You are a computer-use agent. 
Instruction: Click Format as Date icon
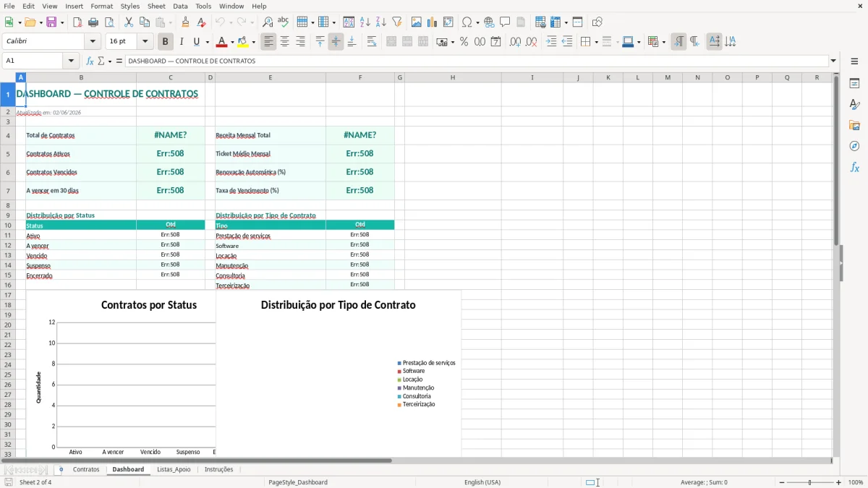point(495,42)
